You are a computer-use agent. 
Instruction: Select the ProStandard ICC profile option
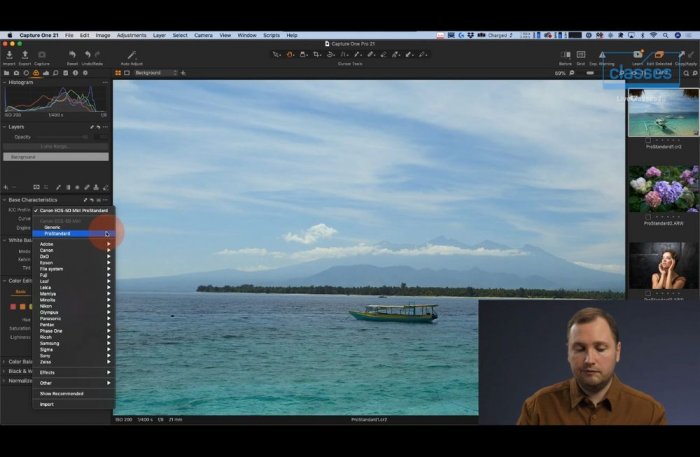[58, 234]
